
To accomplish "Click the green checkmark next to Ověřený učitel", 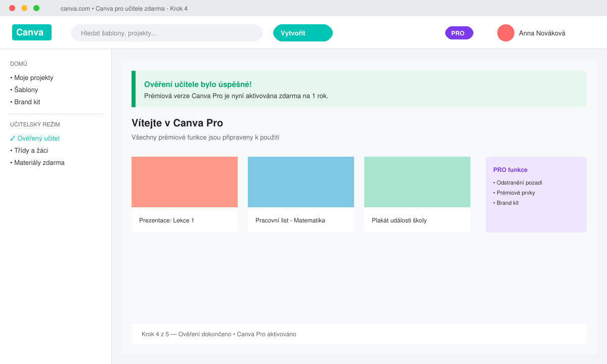I will click(13, 139).
